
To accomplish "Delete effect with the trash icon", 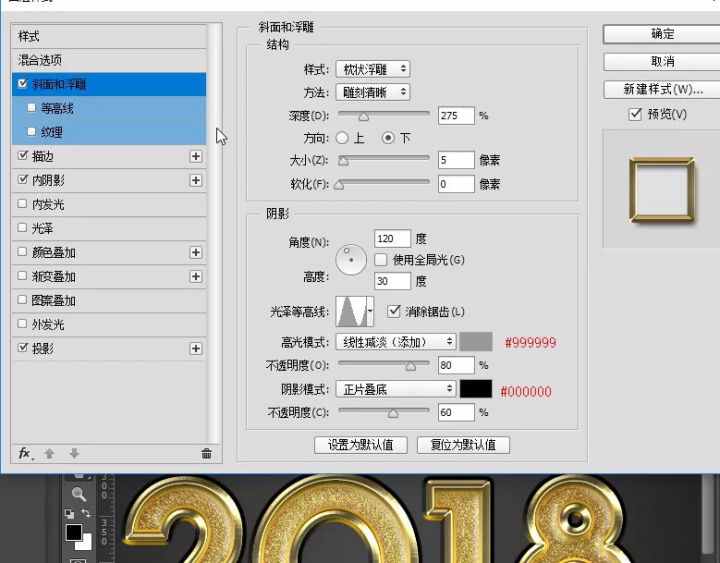I will [x=207, y=454].
